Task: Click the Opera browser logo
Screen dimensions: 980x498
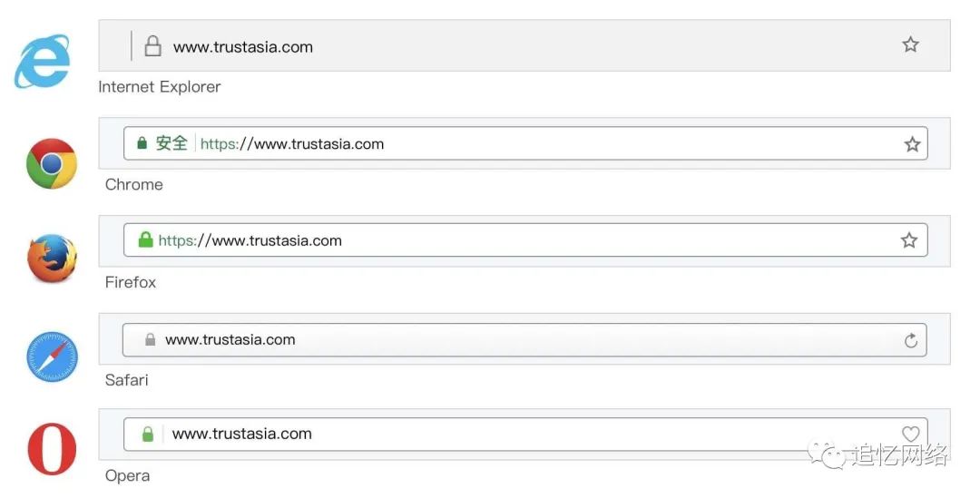Action: coord(52,449)
